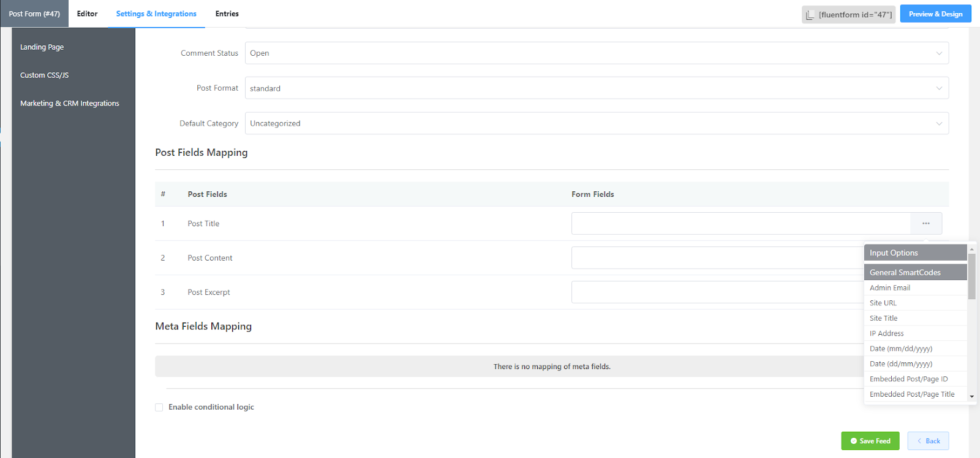
Task: Click the Post Fields column header
Action: click(x=207, y=194)
